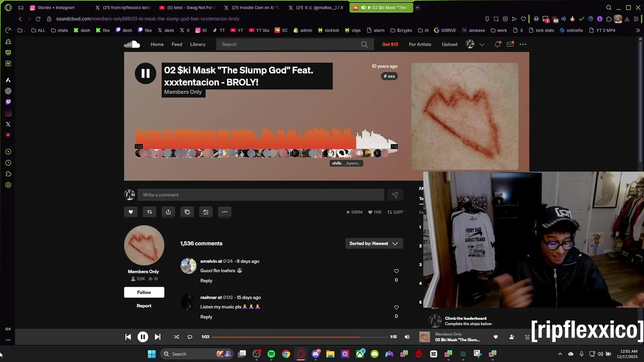
Task: Pause the track with the large hero button
Action: click(145, 74)
